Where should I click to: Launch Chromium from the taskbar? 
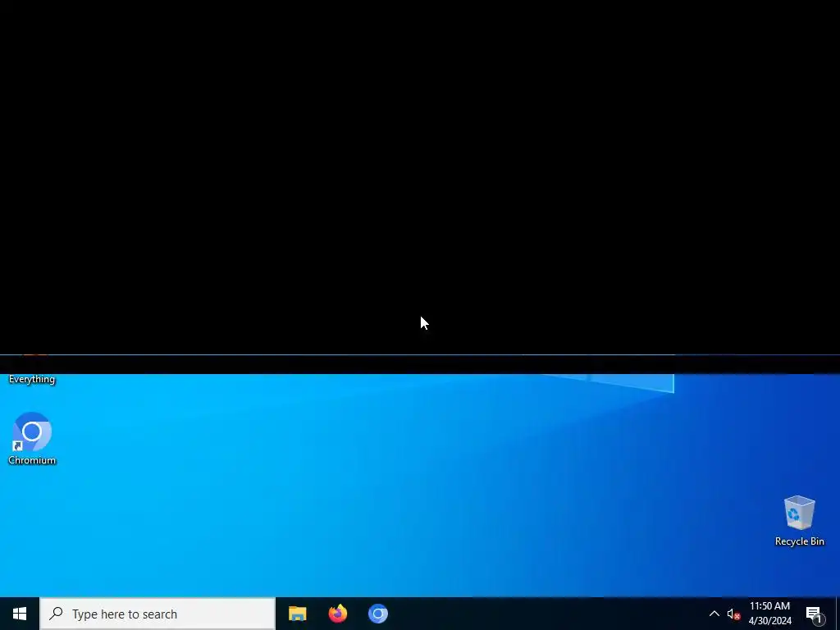click(377, 614)
